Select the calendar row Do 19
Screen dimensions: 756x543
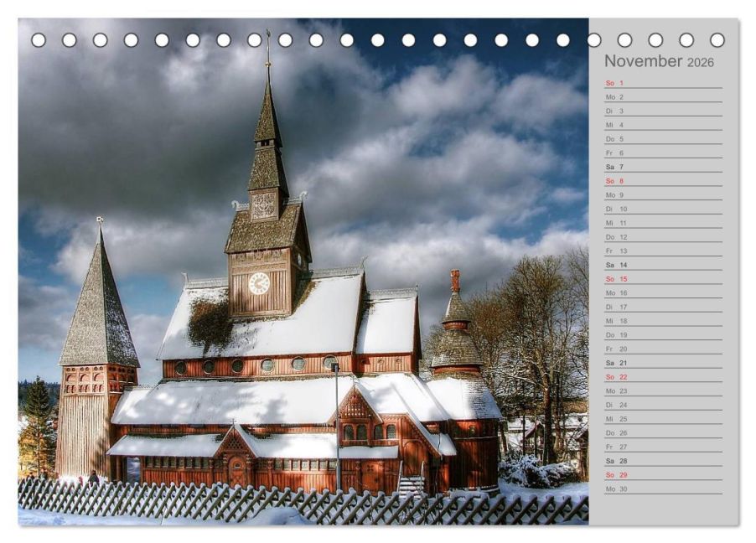pyautogui.click(x=664, y=334)
